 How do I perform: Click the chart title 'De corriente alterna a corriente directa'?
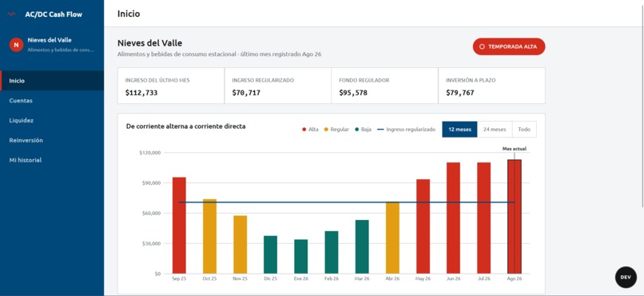click(185, 126)
